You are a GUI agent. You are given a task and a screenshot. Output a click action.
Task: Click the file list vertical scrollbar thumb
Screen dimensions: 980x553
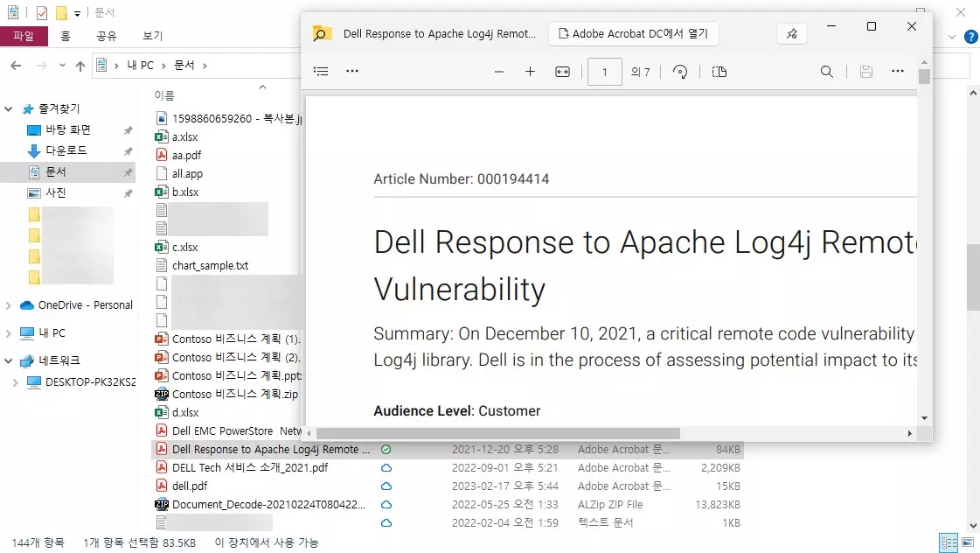(x=973, y=277)
